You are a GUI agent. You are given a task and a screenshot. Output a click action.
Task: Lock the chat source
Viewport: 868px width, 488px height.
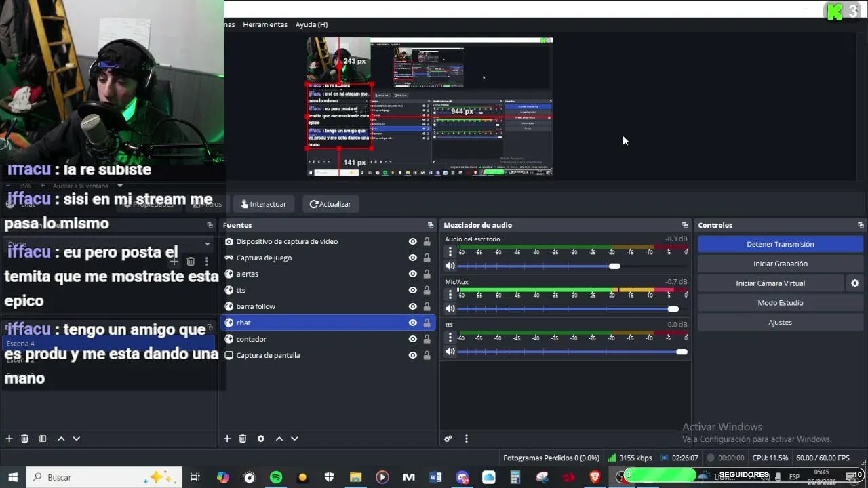click(427, 323)
